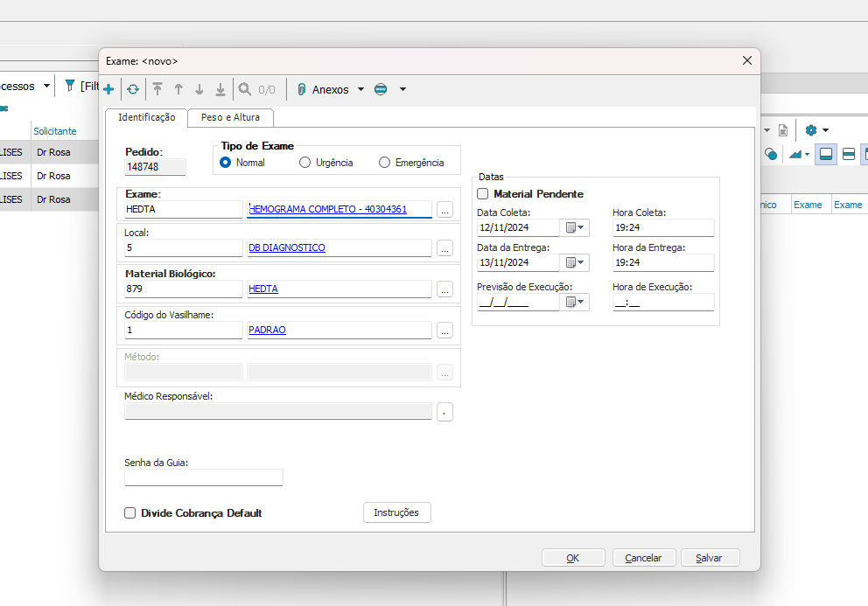Click the Senha da Guia input field
Screen dimensions: 868x606
coord(204,477)
